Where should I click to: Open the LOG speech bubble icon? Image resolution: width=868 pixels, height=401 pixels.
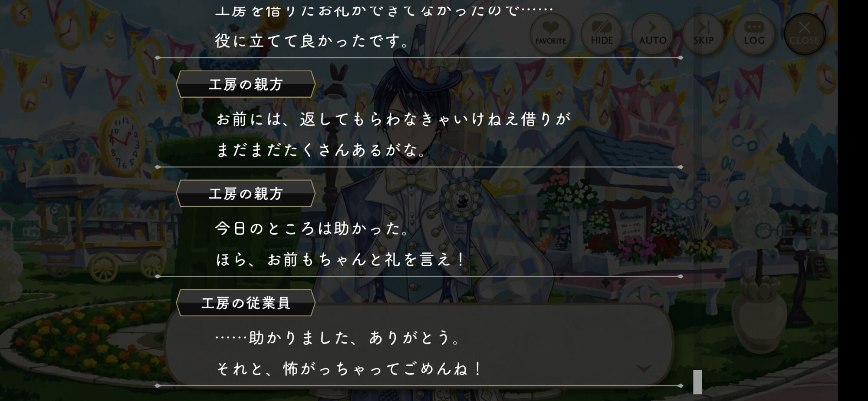(x=754, y=34)
